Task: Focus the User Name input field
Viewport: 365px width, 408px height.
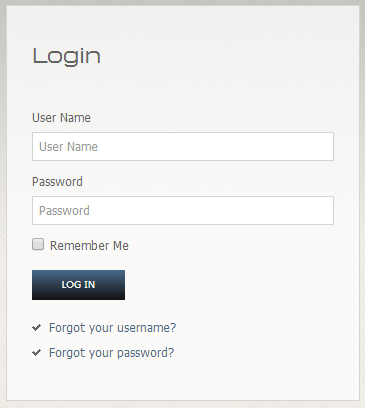Action: 183,146
